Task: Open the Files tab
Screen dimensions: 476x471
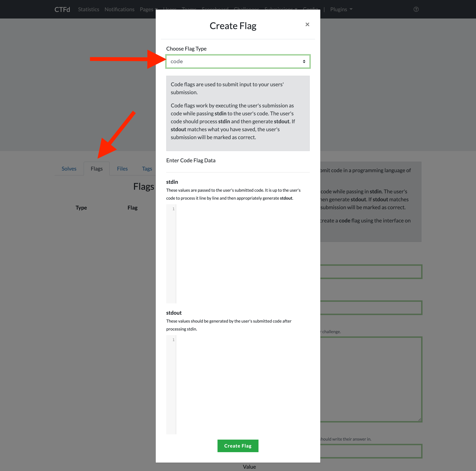Action: (122, 169)
